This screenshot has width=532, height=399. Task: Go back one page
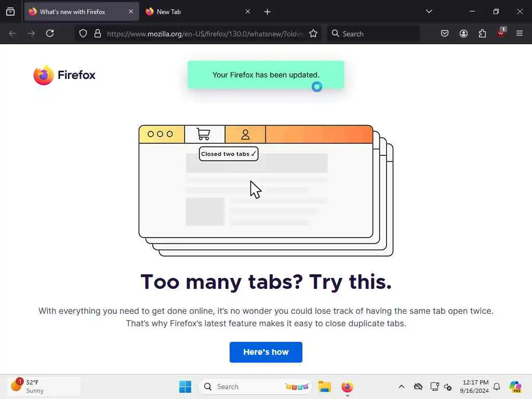(12, 33)
